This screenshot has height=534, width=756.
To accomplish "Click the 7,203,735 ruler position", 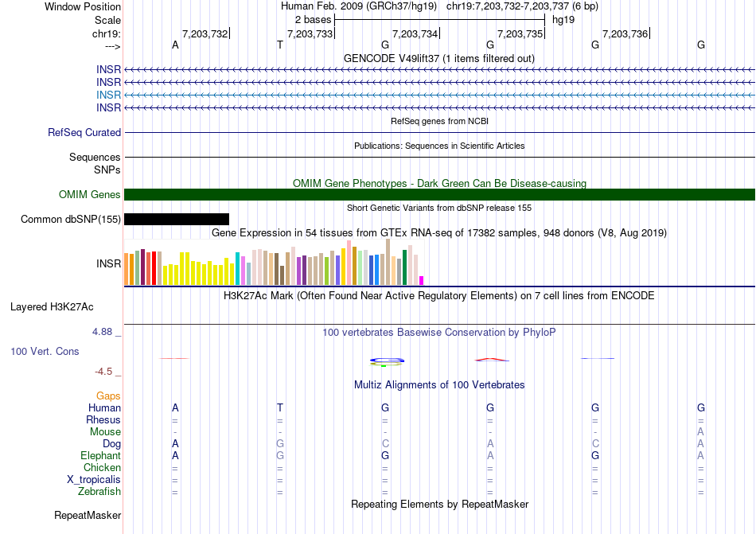I will click(x=520, y=33).
